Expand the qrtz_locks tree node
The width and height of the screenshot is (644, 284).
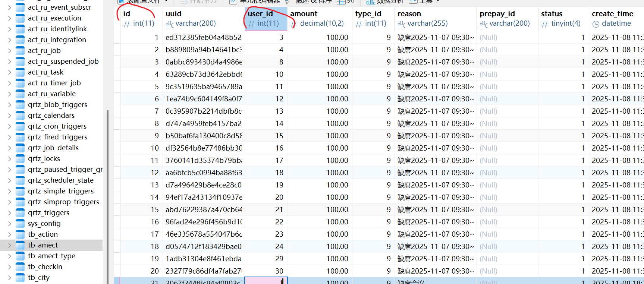[x=10, y=159]
